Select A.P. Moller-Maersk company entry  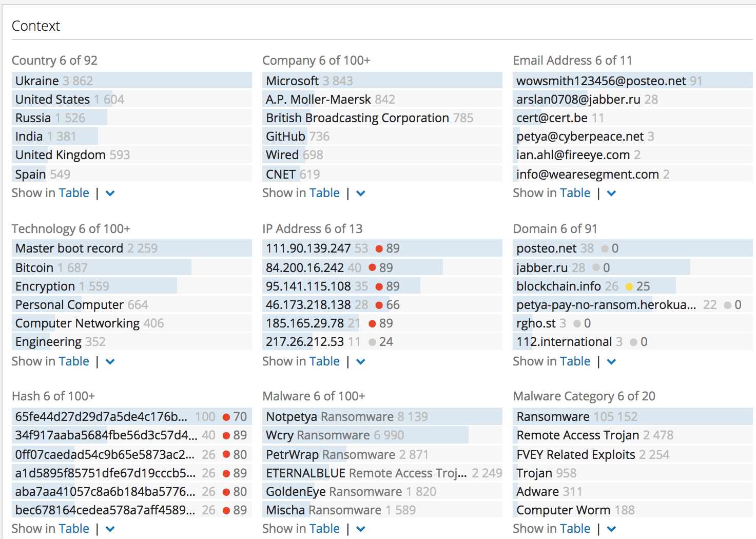[382, 99]
